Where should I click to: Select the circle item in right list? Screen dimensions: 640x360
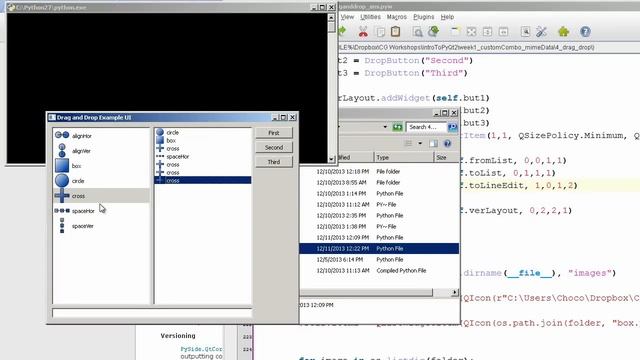[x=203, y=132]
